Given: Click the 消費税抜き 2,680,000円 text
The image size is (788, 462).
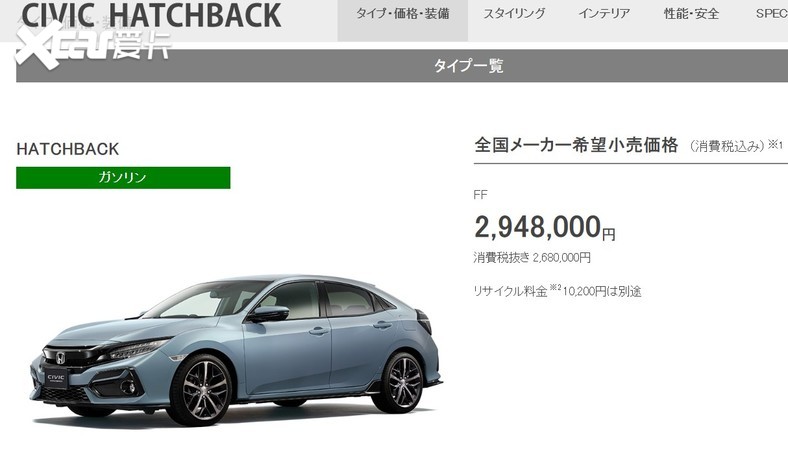Looking at the screenshot, I should 532,258.
